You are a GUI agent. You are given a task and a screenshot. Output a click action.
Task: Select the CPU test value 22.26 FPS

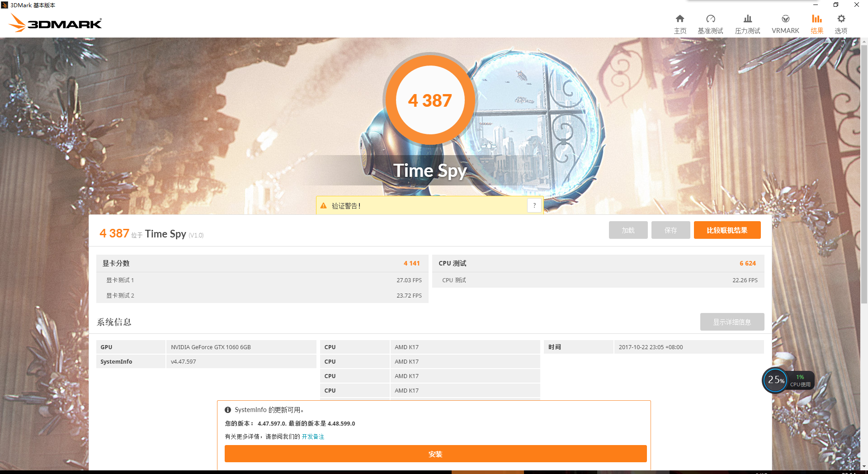745,280
